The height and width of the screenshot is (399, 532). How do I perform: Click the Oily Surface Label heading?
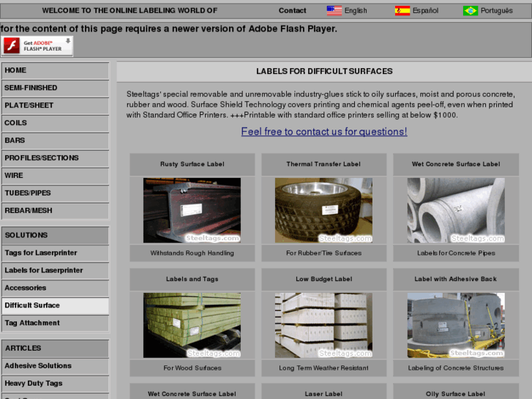(456, 394)
